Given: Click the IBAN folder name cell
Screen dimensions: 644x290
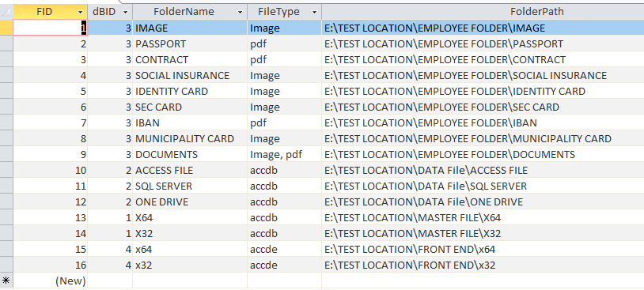Looking at the screenshot, I should click(x=190, y=122).
